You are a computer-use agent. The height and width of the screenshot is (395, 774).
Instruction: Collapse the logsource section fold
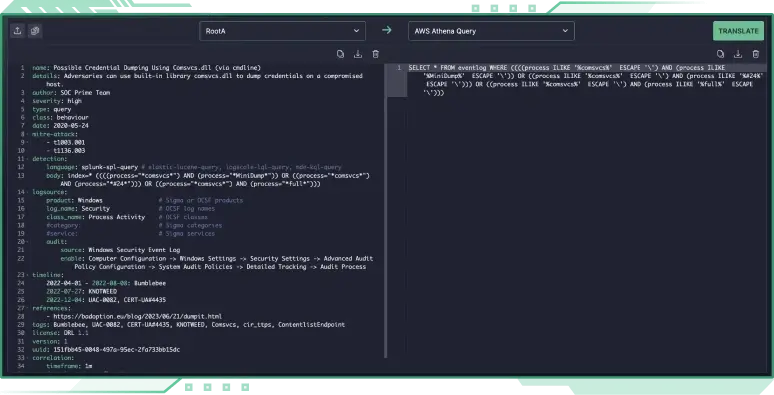(28, 192)
